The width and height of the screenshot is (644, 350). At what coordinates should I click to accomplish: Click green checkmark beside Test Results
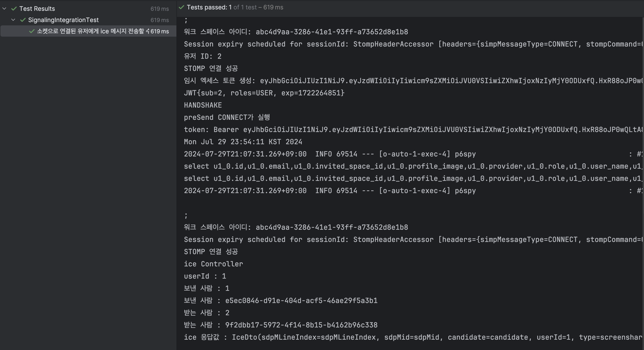coord(14,8)
